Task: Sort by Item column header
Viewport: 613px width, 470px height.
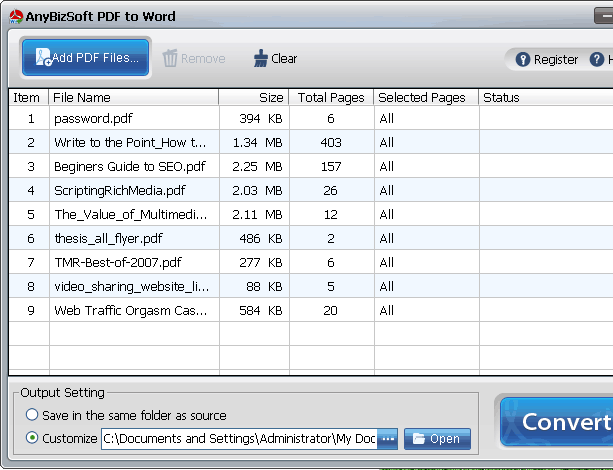Action: tap(29, 97)
